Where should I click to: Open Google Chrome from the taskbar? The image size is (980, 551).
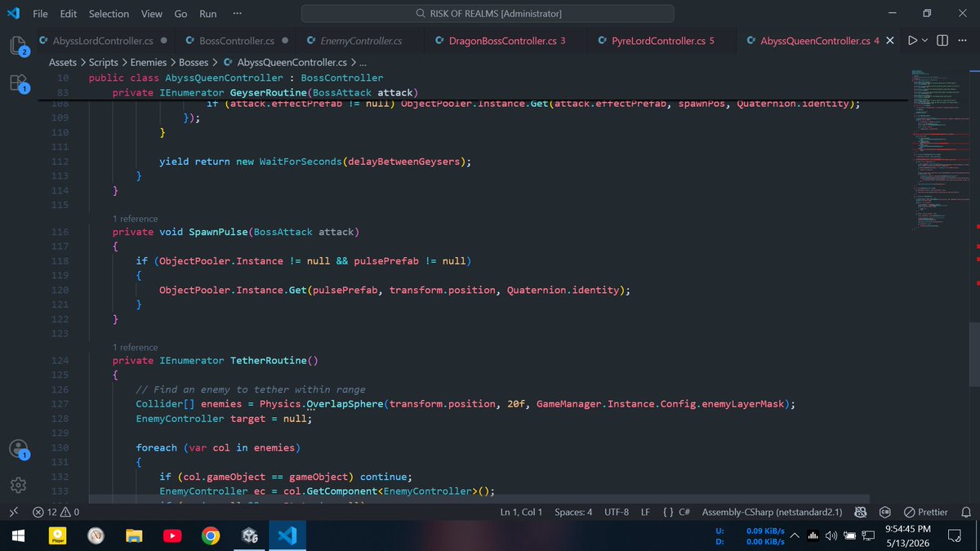(x=211, y=535)
